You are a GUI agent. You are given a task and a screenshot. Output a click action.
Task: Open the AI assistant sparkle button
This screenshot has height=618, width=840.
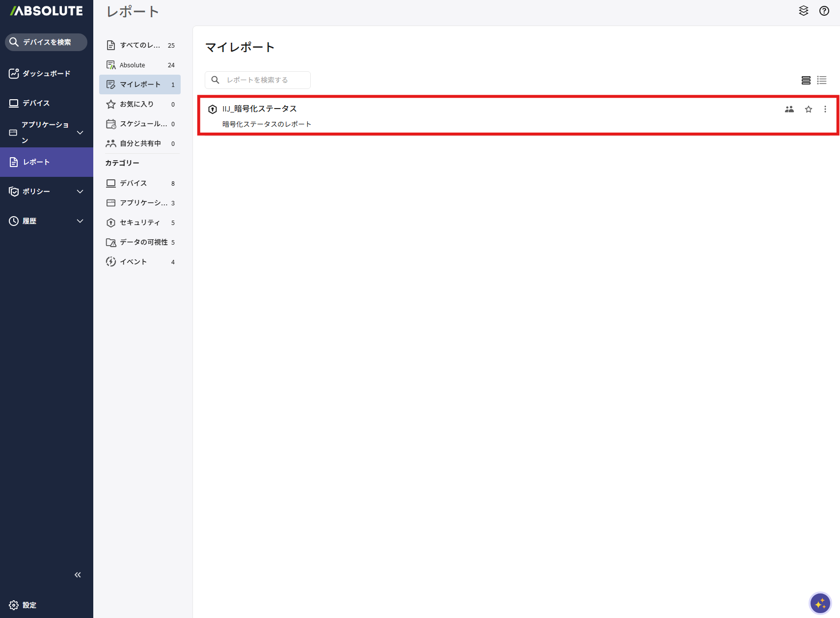819,603
